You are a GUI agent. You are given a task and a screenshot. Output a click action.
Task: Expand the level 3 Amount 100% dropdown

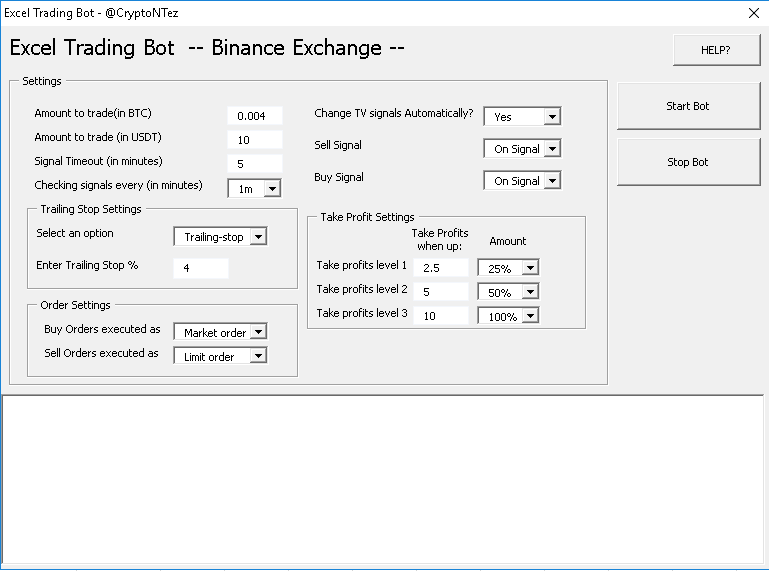530,316
